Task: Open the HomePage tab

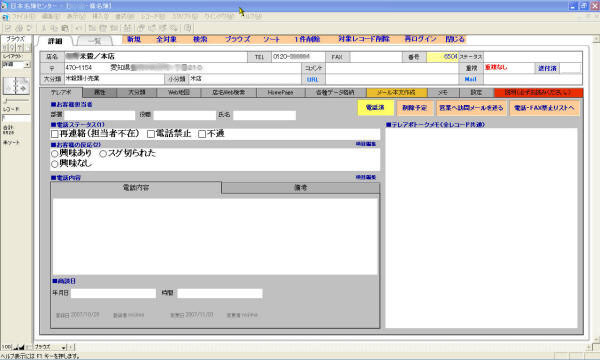Action: 280,93
